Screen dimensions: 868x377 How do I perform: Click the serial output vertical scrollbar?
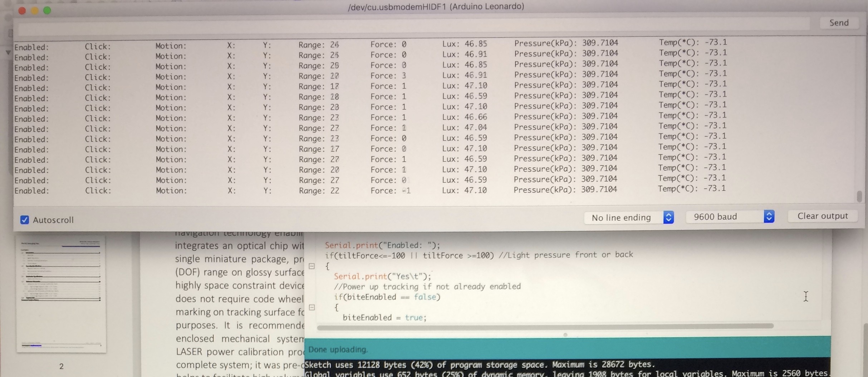859,196
